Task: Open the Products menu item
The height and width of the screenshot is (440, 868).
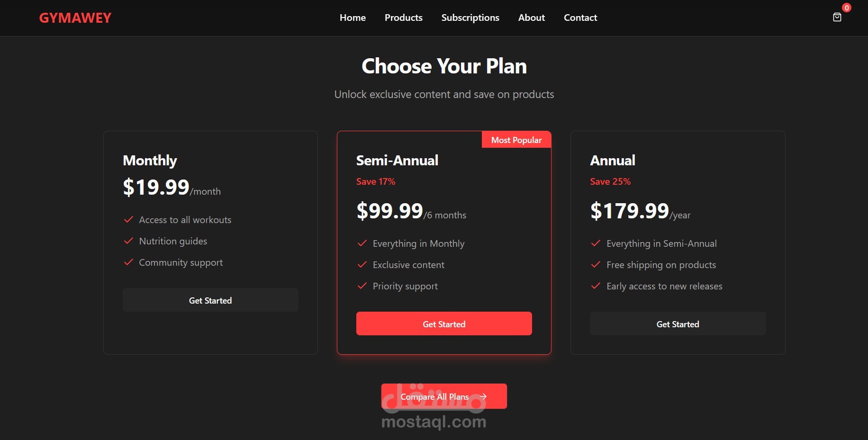Action: (403, 18)
